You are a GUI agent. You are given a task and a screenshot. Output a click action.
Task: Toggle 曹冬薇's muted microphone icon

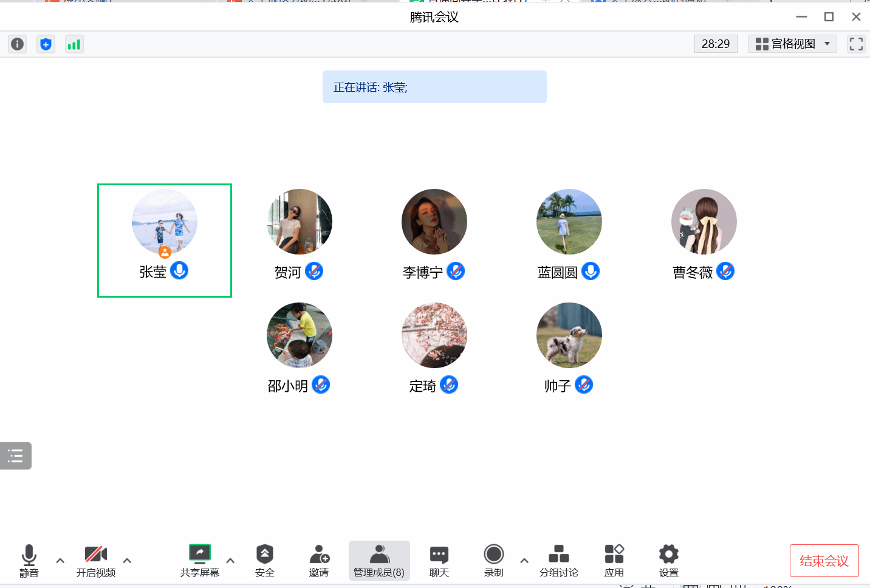[725, 271]
